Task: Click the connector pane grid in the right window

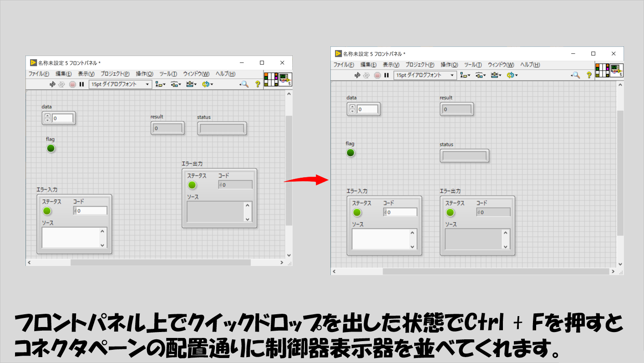Action: tap(603, 70)
